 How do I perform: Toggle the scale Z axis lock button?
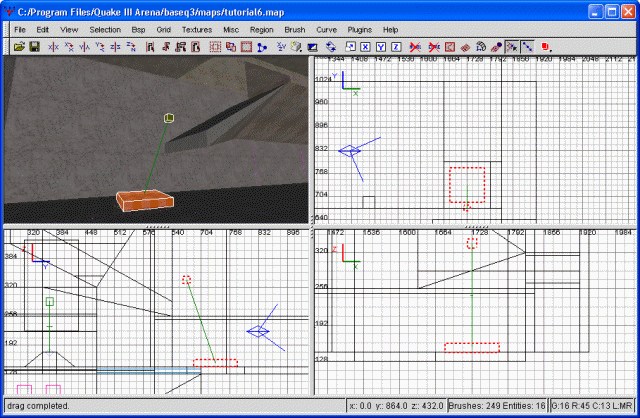coord(396,47)
